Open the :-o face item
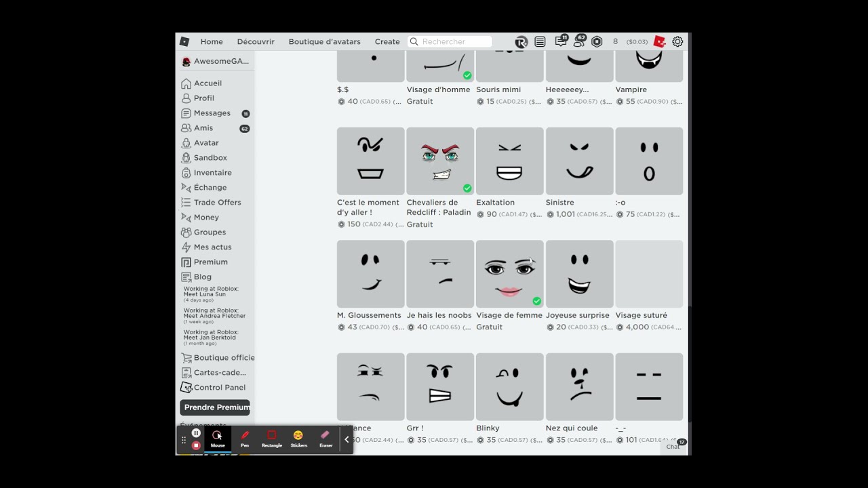This screenshot has height=488, width=868. pyautogui.click(x=649, y=161)
